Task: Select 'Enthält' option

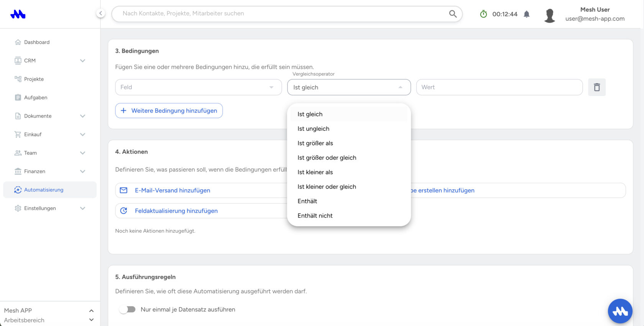Action: point(349,201)
